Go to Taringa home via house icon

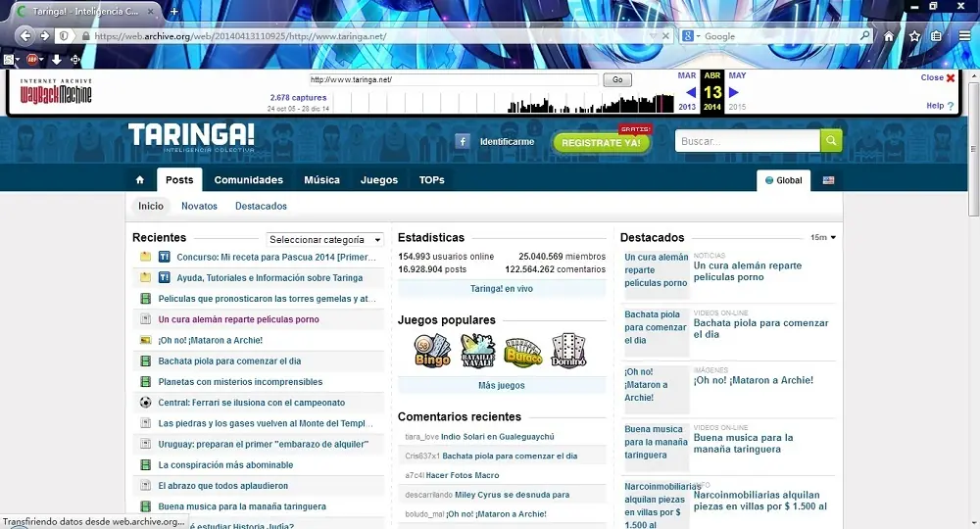click(140, 180)
